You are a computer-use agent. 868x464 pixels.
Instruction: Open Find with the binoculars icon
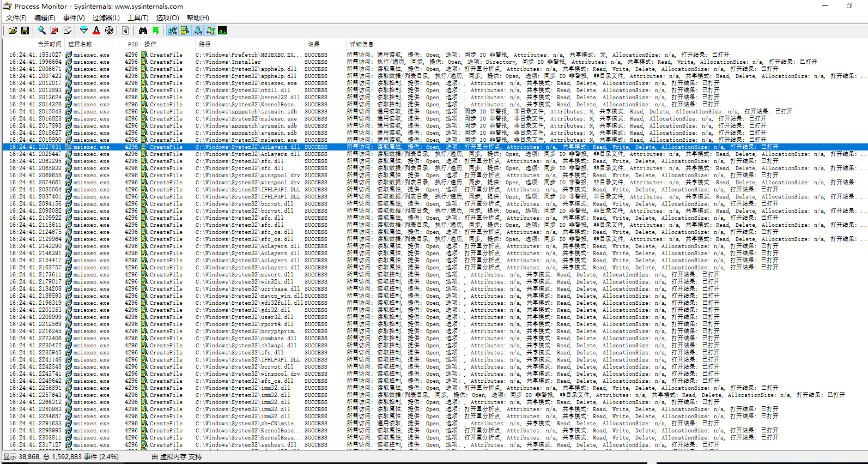click(x=143, y=31)
